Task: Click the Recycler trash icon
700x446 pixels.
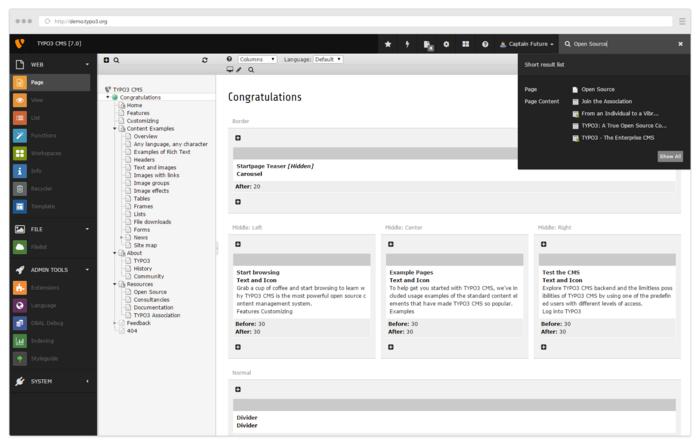Action: click(21, 188)
